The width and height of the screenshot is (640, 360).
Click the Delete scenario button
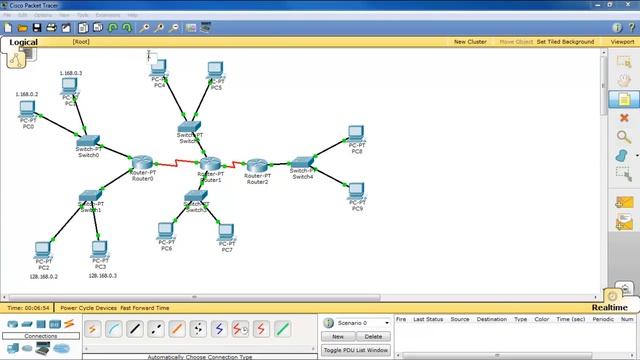373,337
